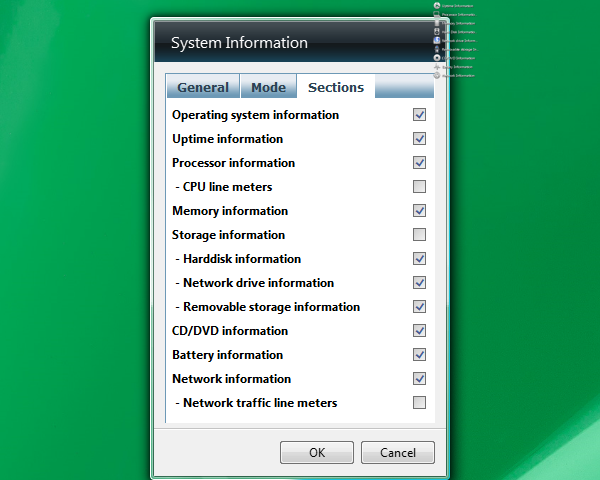Click the Battery Information icon in the gadget
Image resolution: width=600 pixels, height=480 pixels.
pyautogui.click(x=437, y=67)
